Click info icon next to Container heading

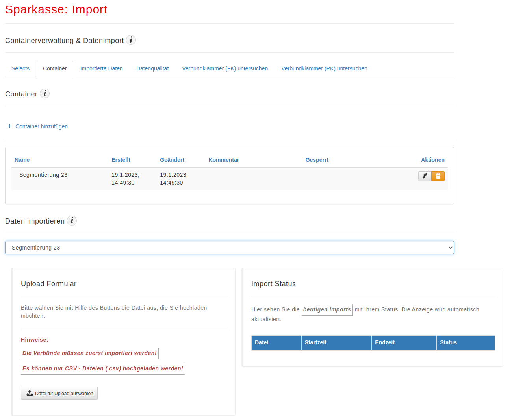(45, 94)
